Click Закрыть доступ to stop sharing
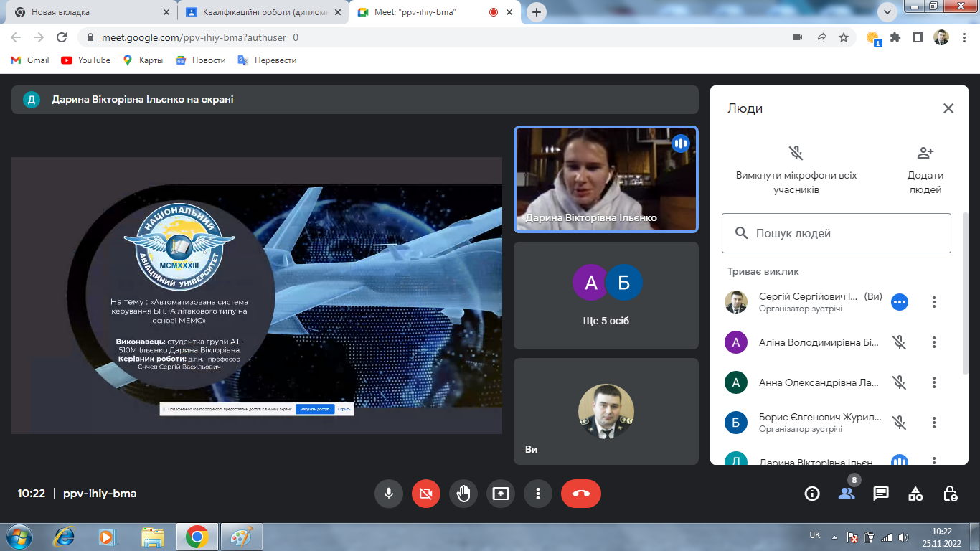Screen dimensions: 980x551 coord(315,409)
